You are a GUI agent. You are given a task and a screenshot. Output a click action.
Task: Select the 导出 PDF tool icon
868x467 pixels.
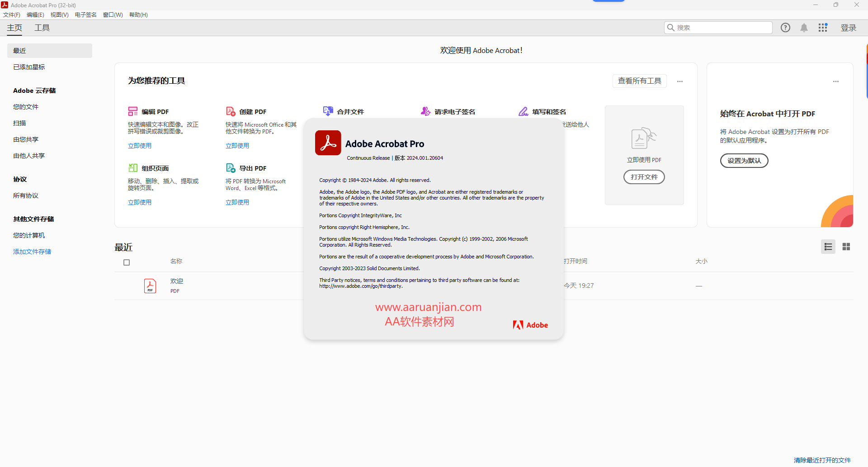(231, 167)
